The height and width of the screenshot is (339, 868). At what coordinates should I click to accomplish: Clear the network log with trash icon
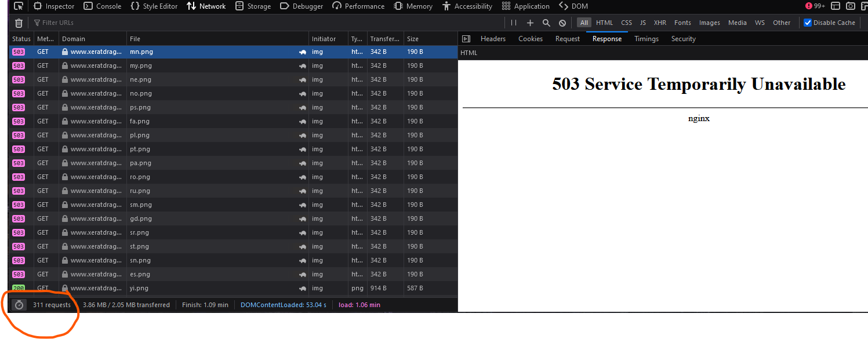[x=19, y=23]
